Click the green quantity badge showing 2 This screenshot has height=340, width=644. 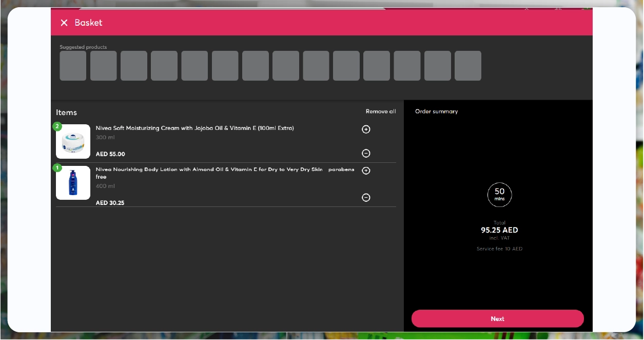point(57,126)
